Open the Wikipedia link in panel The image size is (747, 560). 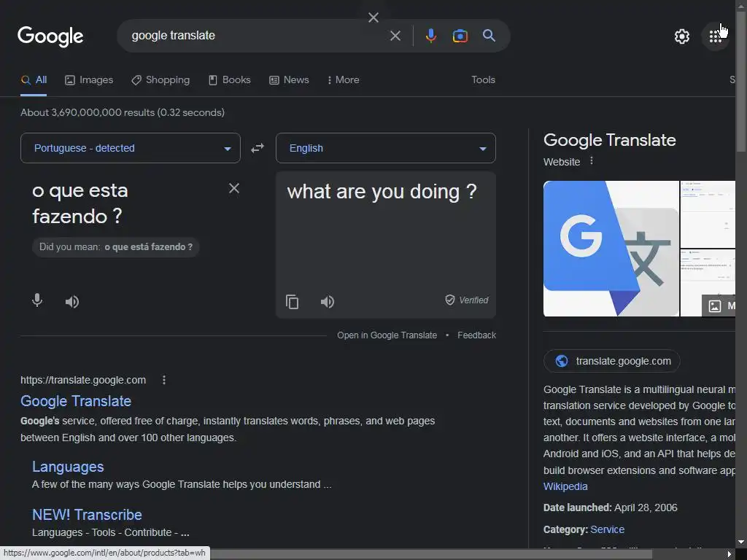click(565, 486)
